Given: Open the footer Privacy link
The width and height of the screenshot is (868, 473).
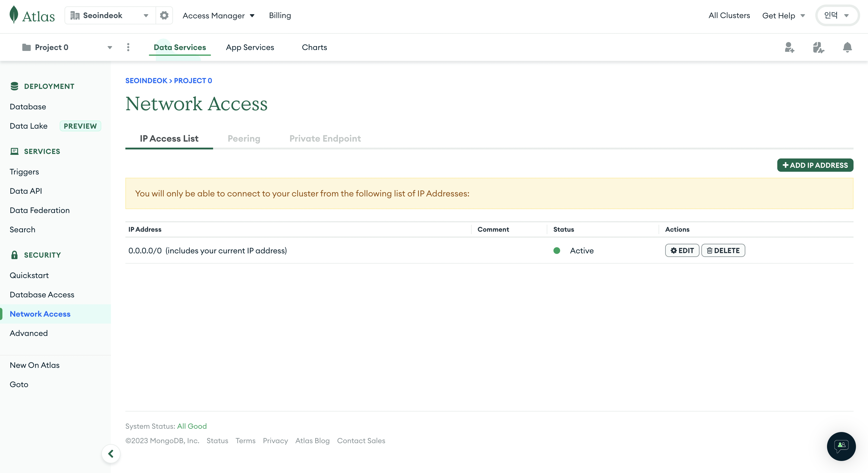Looking at the screenshot, I should point(275,440).
